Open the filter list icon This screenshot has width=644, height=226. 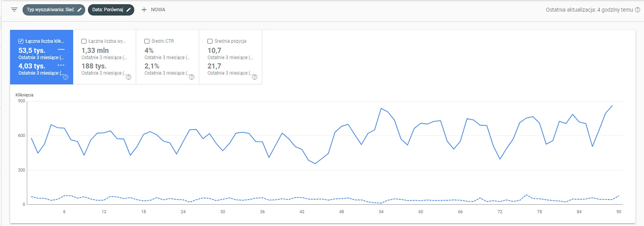point(14,10)
